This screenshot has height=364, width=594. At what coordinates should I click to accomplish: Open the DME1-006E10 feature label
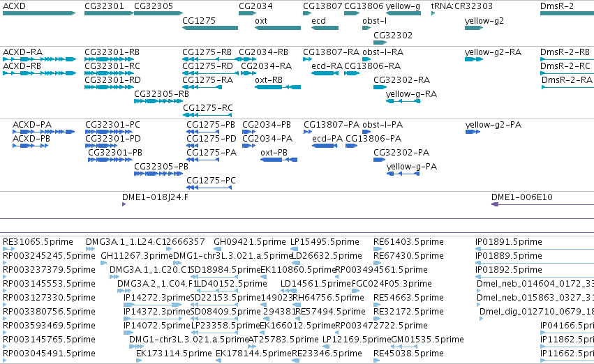(521, 197)
